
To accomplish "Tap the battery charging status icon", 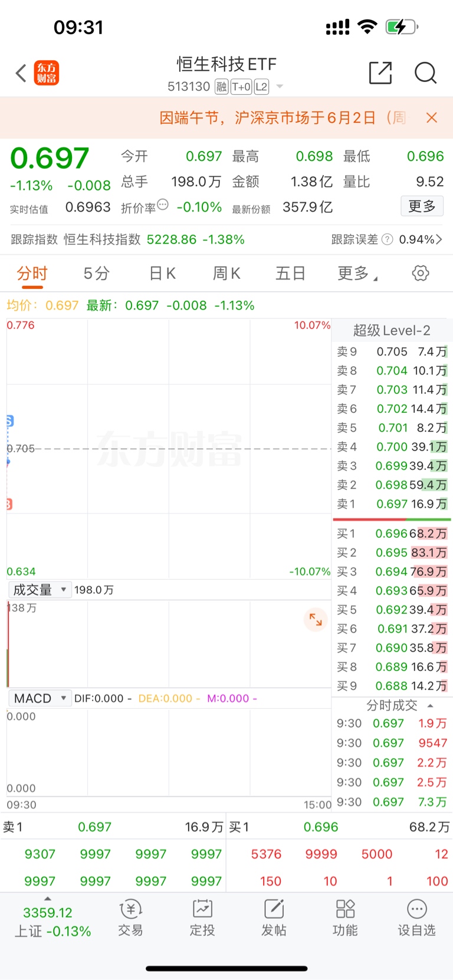I will coord(402,27).
